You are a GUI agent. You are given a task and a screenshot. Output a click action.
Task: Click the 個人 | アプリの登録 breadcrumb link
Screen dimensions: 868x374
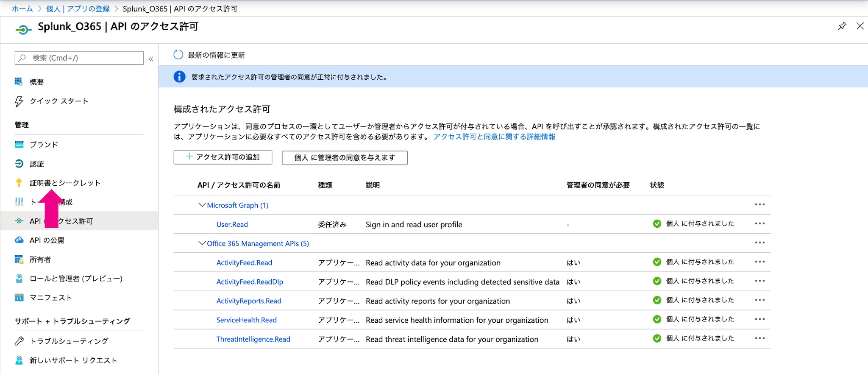click(78, 8)
